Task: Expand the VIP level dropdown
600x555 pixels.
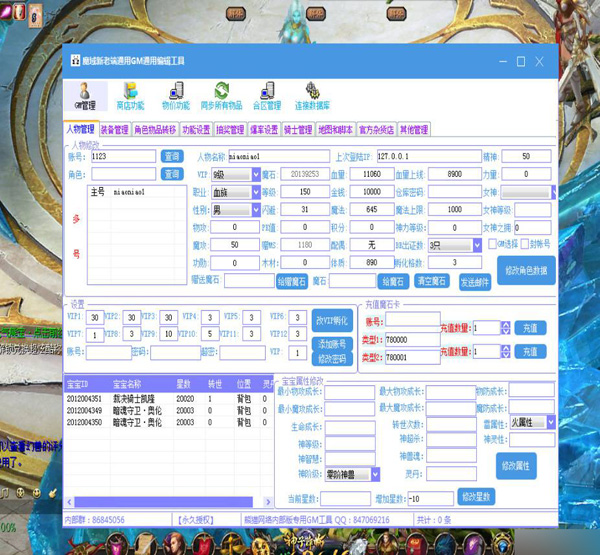Action: pyautogui.click(x=255, y=174)
